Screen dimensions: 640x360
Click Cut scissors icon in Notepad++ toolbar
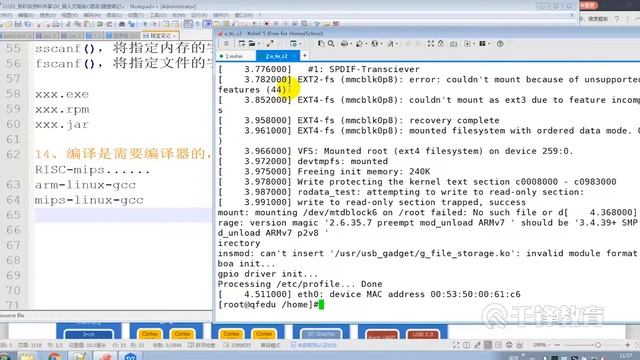68,24
